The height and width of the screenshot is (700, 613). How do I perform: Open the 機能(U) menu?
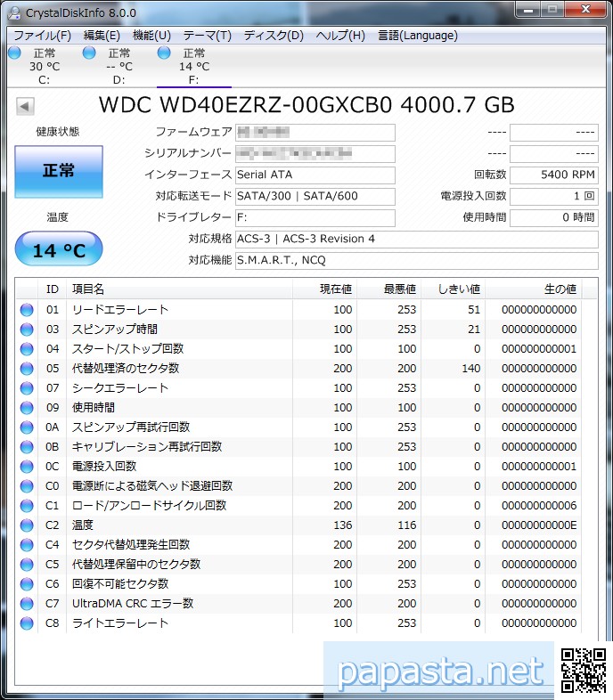click(x=151, y=36)
